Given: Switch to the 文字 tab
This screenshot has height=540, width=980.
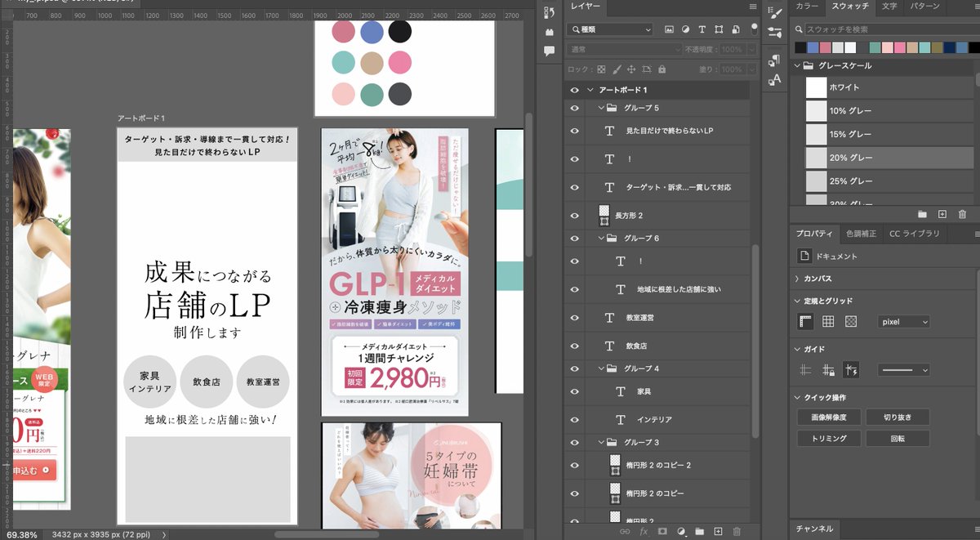Looking at the screenshot, I should [x=889, y=7].
